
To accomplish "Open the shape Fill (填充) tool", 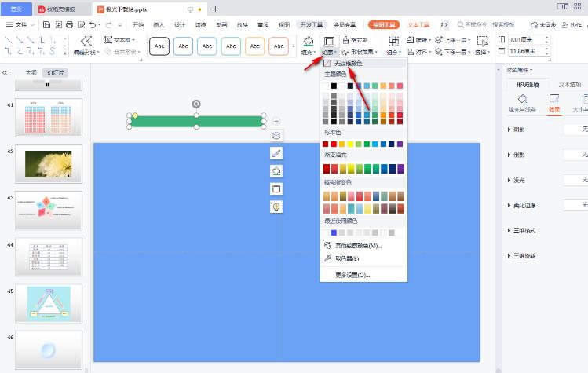I will (309, 45).
